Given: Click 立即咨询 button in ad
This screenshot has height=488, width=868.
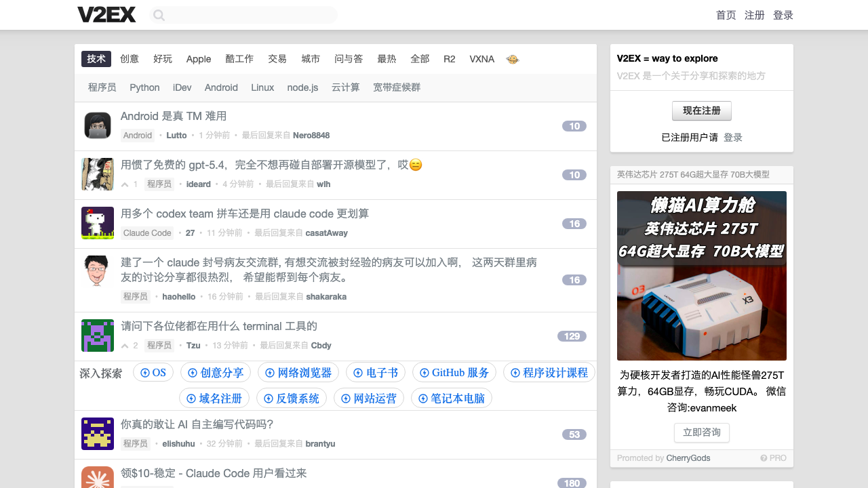Looking at the screenshot, I should click(x=702, y=432).
